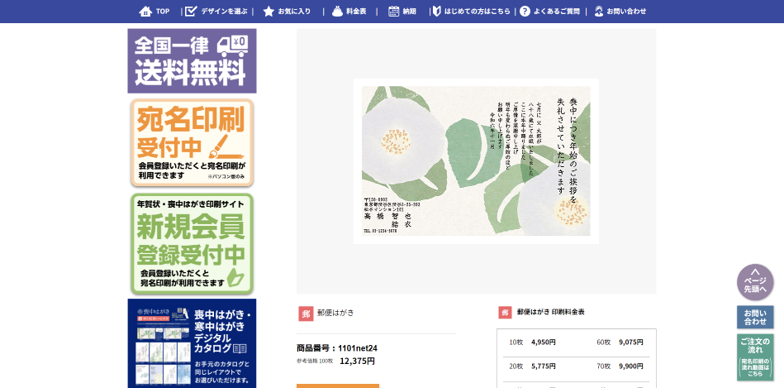Open お問い合わせ in the top navigation
The image size is (784, 388).
point(626,11)
